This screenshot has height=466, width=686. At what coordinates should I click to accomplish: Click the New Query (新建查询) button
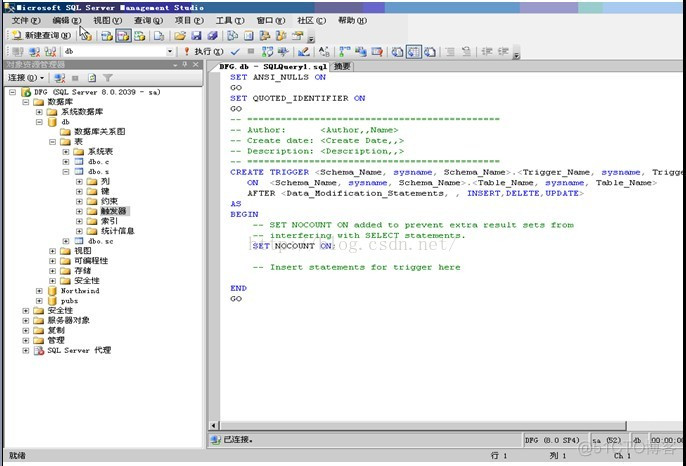[41, 35]
